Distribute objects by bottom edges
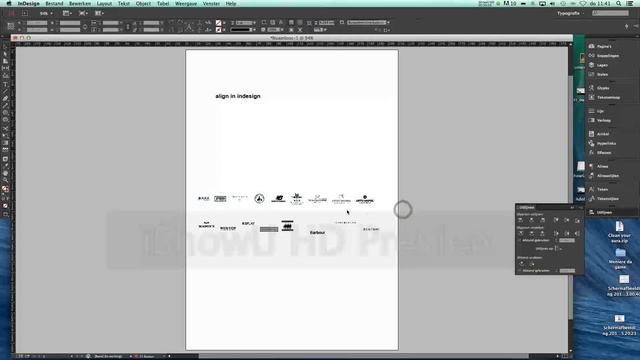 click(542, 233)
